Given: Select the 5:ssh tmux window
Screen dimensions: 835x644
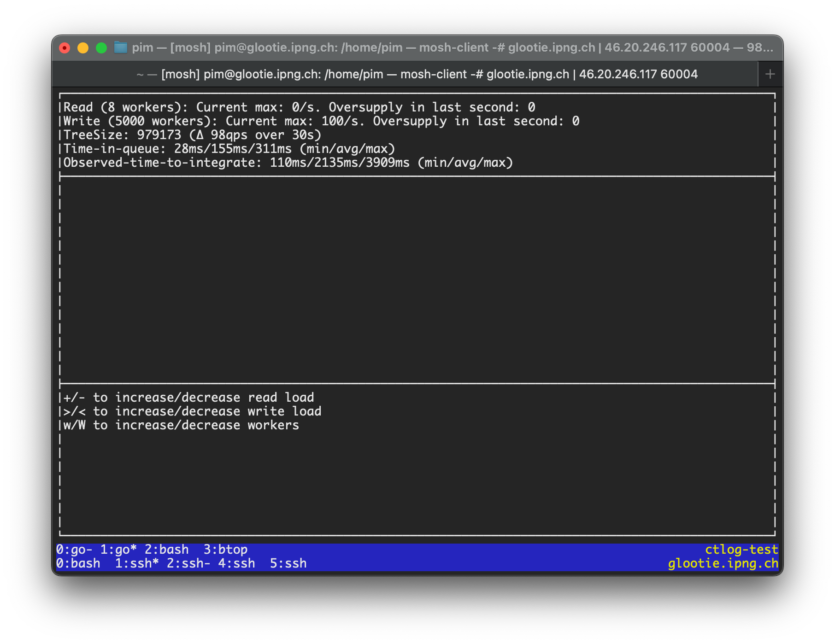Looking at the screenshot, I should click(x=288, y=563).
